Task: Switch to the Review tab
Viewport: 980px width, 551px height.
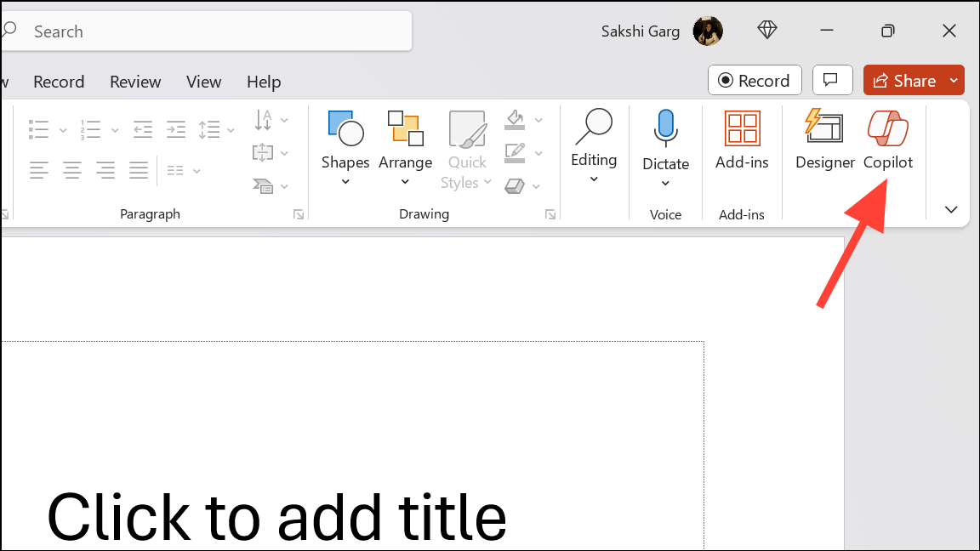Action: (x=135, y=82)
